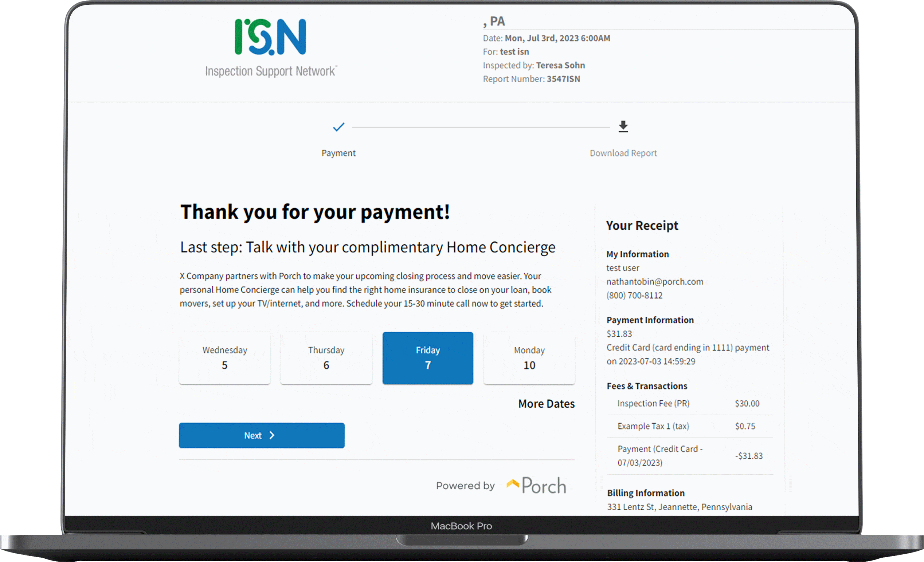
Task: Click phone number (800) 700-8112
Action: tap(634, 296)
